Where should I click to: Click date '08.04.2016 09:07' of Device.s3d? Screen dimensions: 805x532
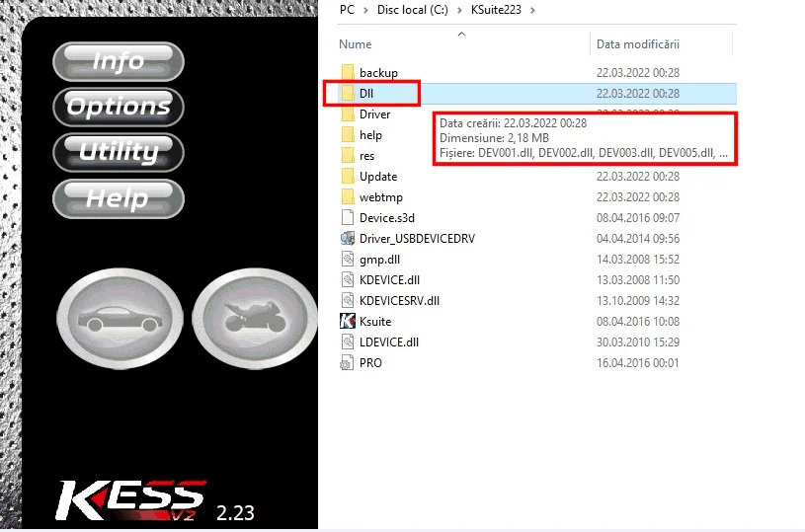tap(638, 218)
